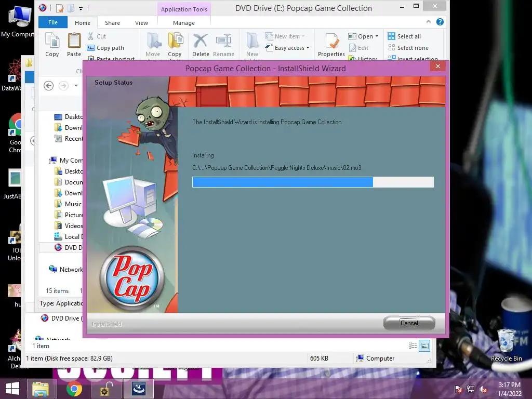Click Select none in the ribbon
The image size is (532, 399).
tap(408, 48)
